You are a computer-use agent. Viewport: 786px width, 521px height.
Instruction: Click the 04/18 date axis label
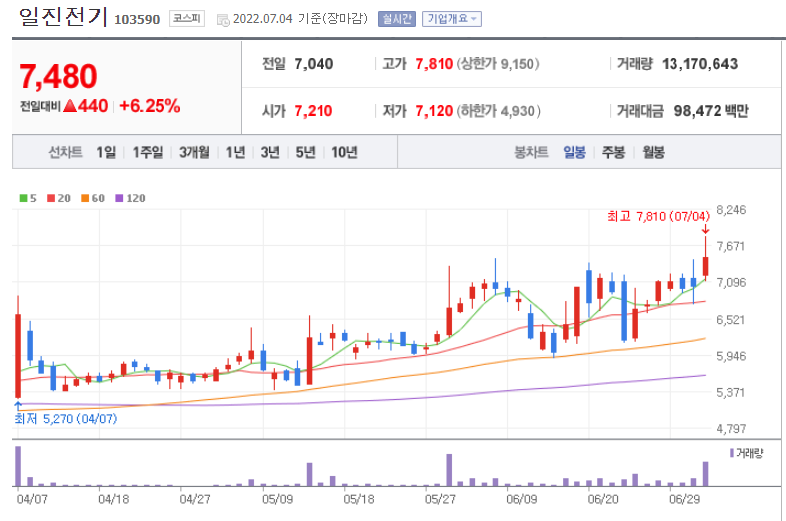pos(113,499)
